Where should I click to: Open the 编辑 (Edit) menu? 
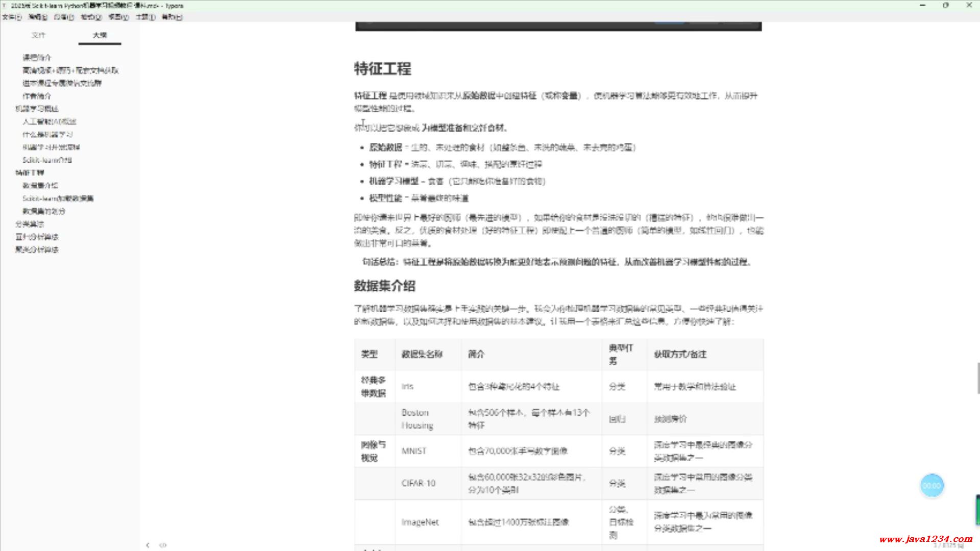tap(37, 17)
